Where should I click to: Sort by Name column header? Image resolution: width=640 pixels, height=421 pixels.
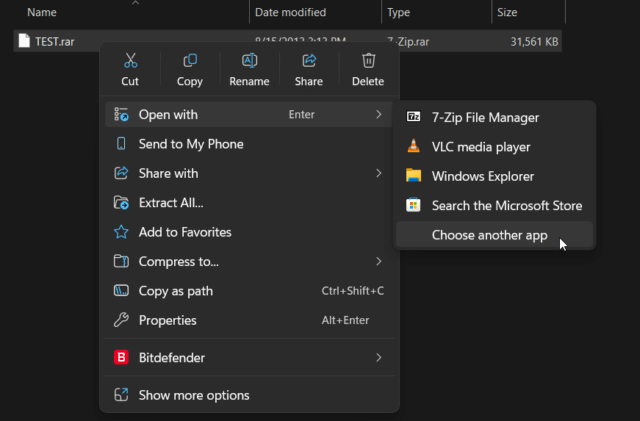click(42, 12)
